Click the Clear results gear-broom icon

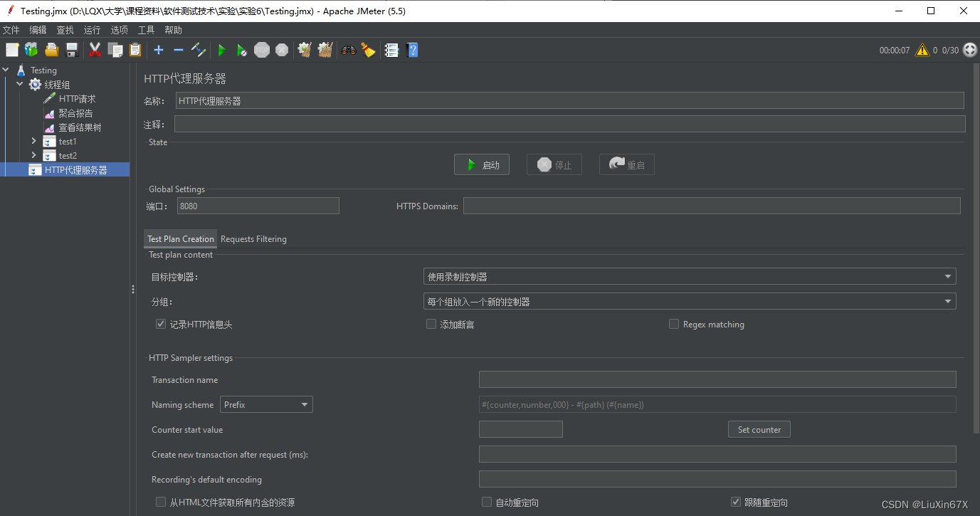pos(305,50)
